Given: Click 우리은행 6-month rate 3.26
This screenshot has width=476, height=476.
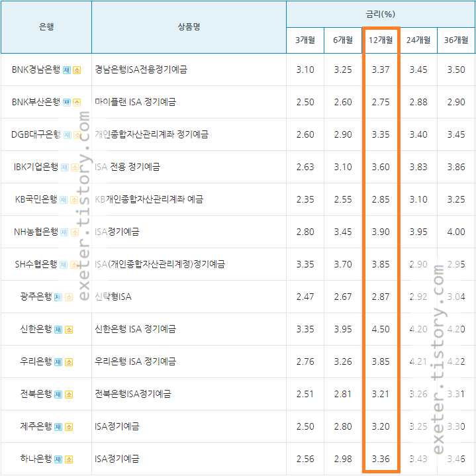Looking at the screenshot, I should 343,361.
